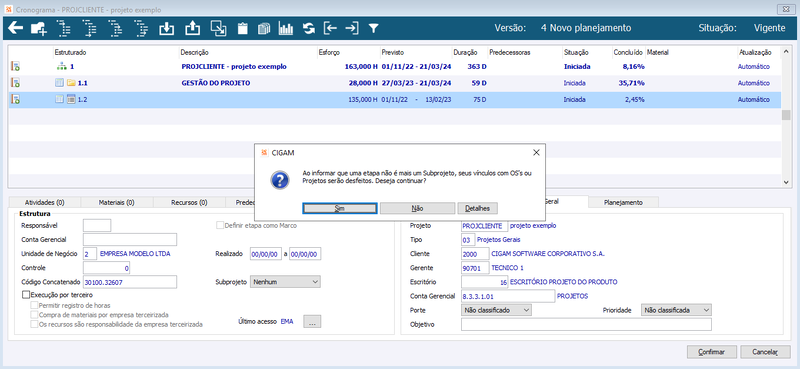Check the Permitir registro de horas option
This screenshot has height=369, width=800.
tap(34, 305)
